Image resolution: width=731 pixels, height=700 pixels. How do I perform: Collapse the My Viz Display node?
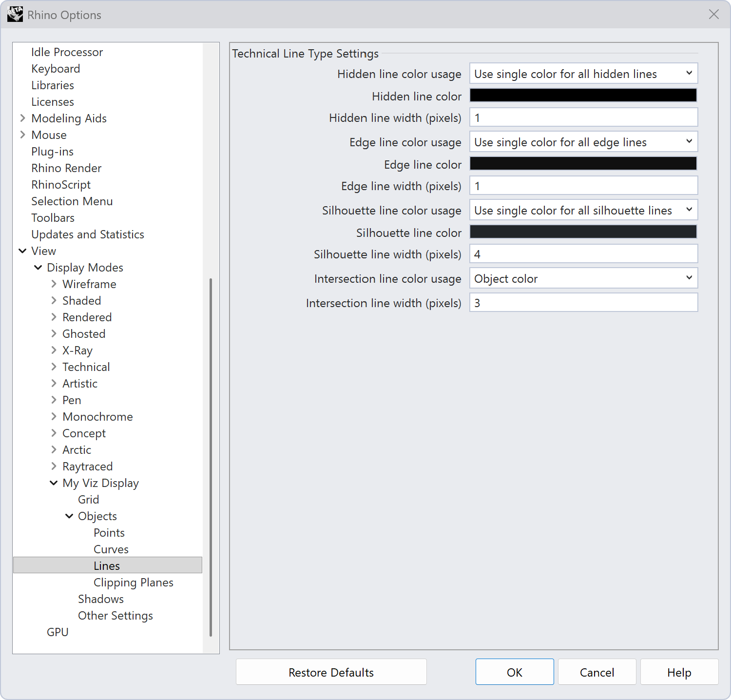coord(54,483)
